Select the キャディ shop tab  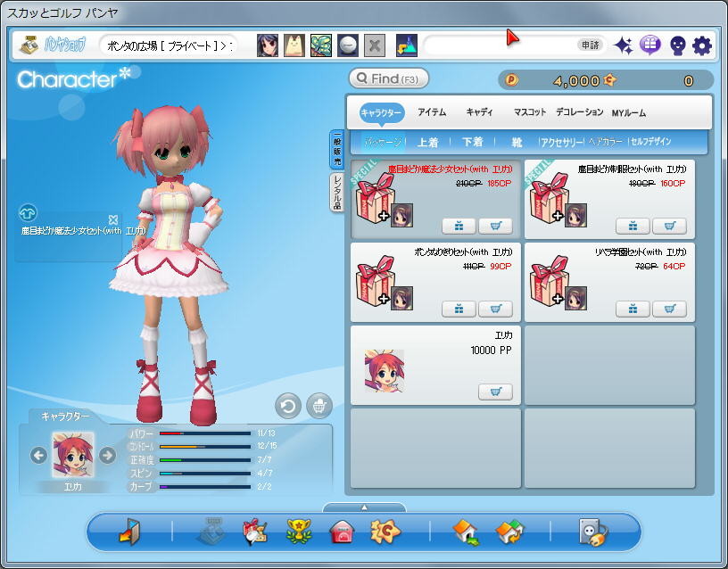(x=480, y=112)
